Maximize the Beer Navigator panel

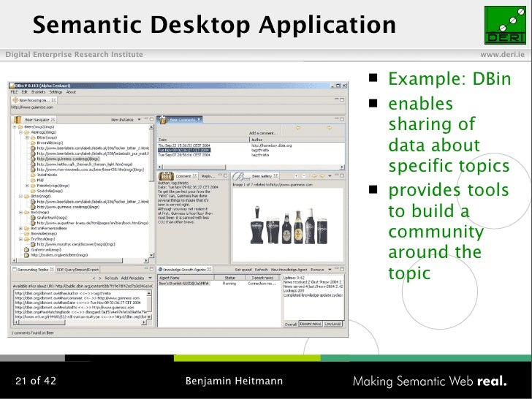(151, 119)
